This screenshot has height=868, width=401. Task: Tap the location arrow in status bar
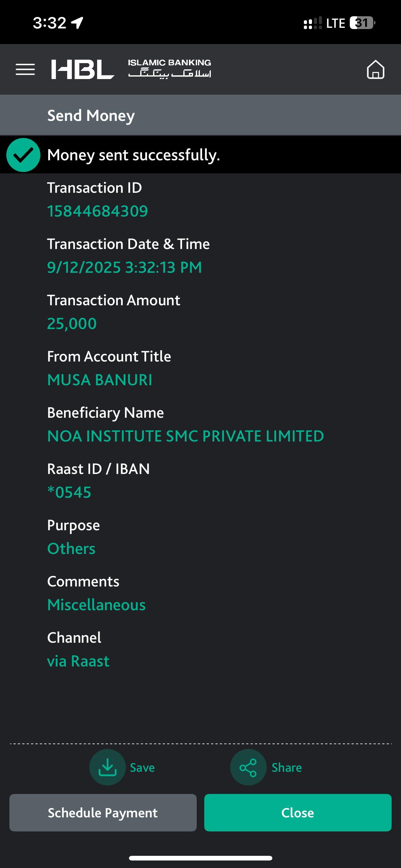pyautogui.click(x=77, y=23)
